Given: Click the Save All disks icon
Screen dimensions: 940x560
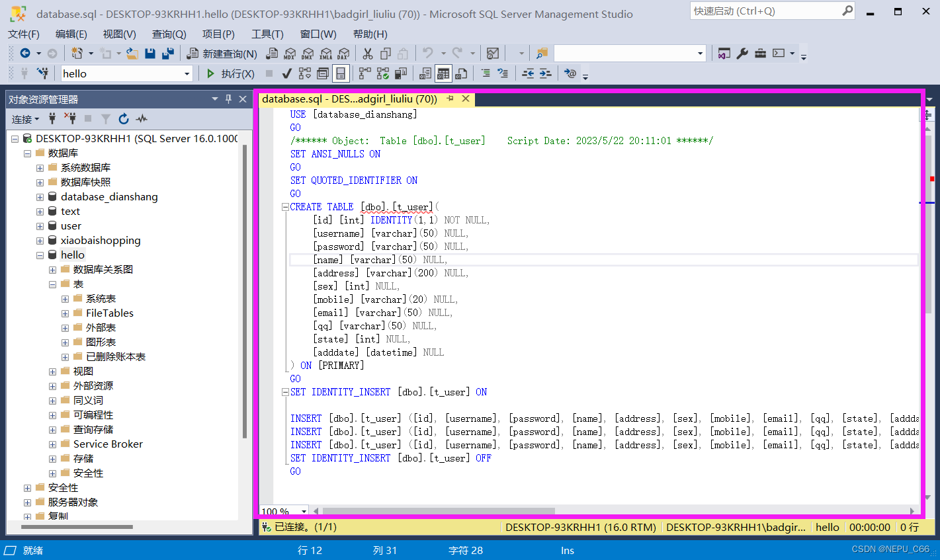Looking at the screenshot, I should tap(168, 54).
